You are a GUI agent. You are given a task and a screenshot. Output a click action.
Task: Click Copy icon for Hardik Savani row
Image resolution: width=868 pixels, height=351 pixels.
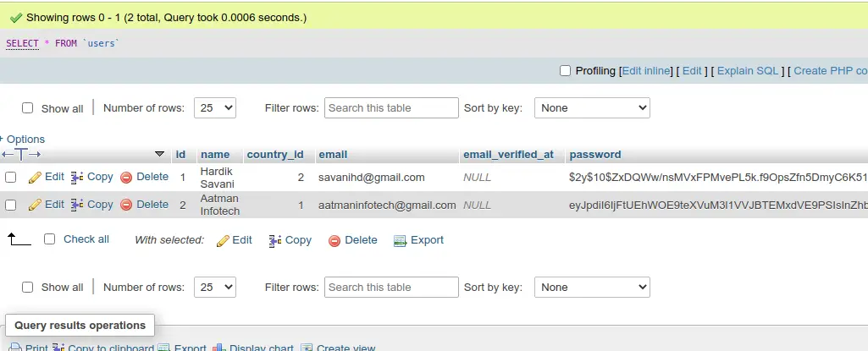click(77, 178)
